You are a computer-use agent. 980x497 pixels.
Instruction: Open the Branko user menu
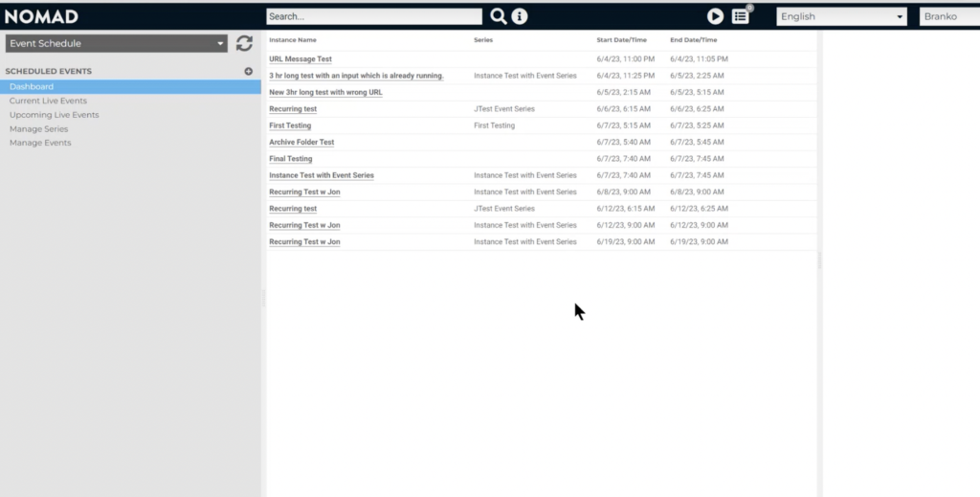[949, 16]
